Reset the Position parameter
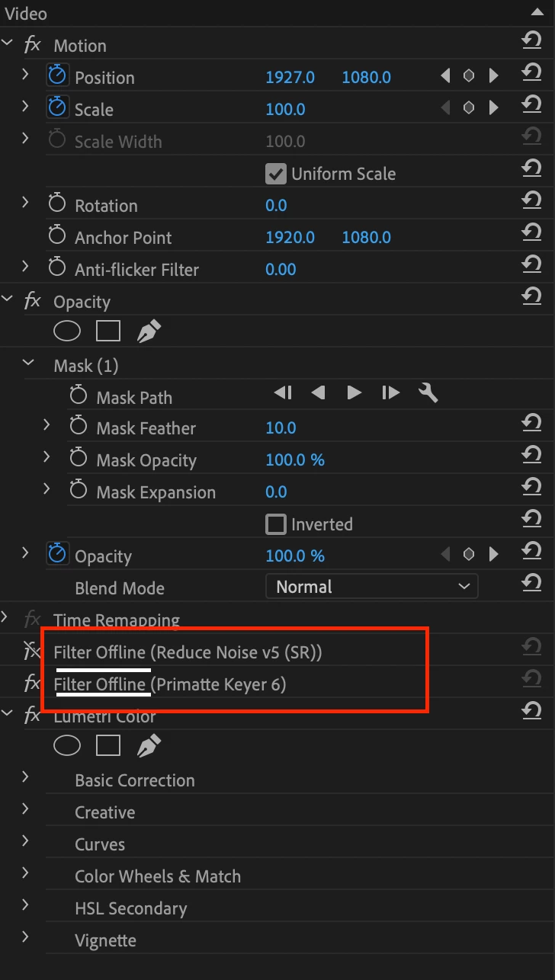The height and width of the screenshot is (980, 555). [x=531, y=72]
